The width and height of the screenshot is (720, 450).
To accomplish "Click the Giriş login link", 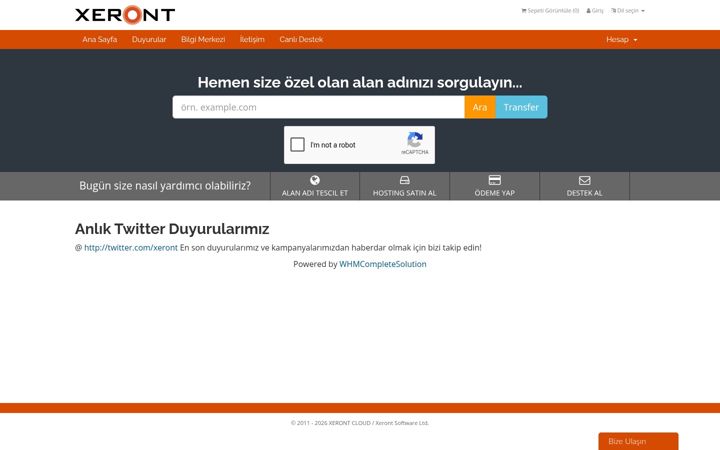I will [595, 11].
